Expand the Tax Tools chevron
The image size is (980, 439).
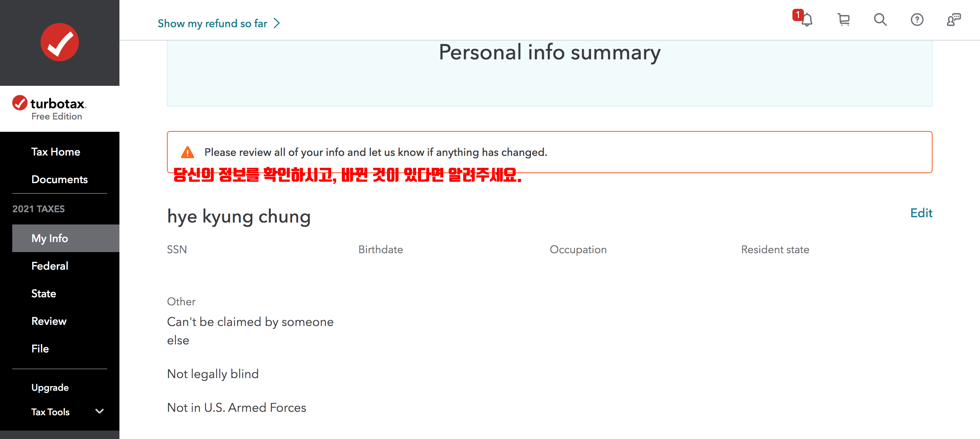pyautogui.click(x=100, y=411)
